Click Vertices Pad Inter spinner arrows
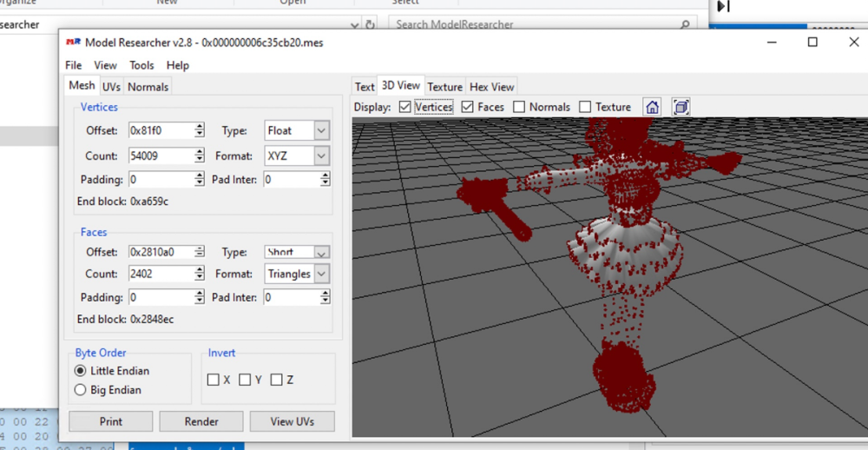The width and height of the screenshot is (868, 450). 325,180
